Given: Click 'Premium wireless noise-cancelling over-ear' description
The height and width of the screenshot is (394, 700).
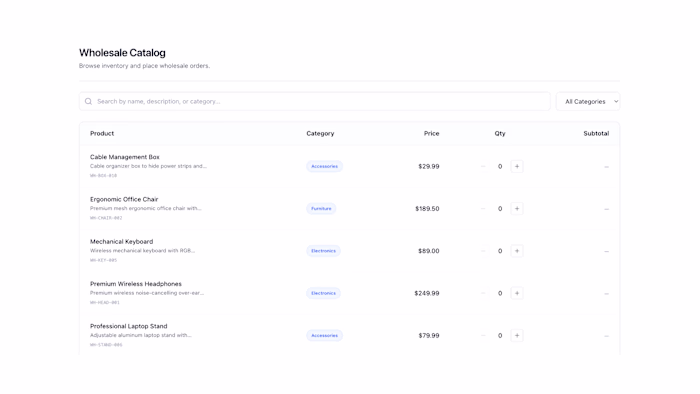Looking at the screenshot, I should tap(147, 293).
